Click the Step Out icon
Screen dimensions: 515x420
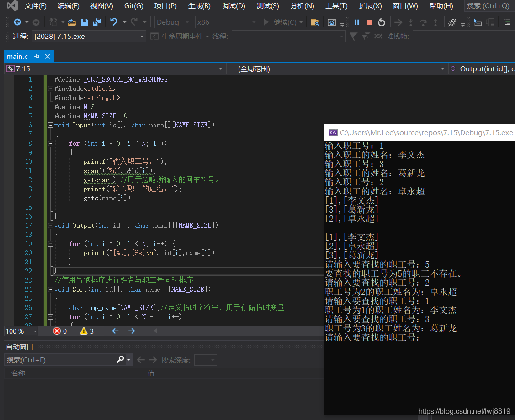click(x=435, y=22)
